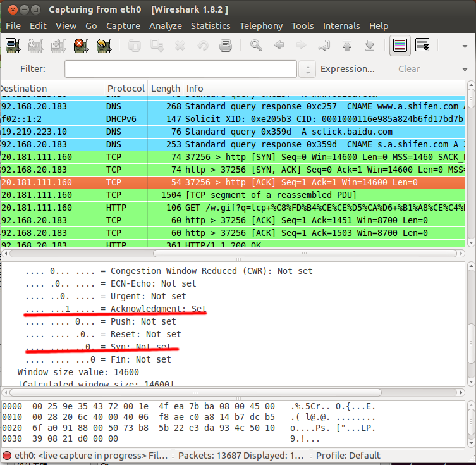Go back in packet history
This screenshot has height=465, width=476.
coord(279,46)
